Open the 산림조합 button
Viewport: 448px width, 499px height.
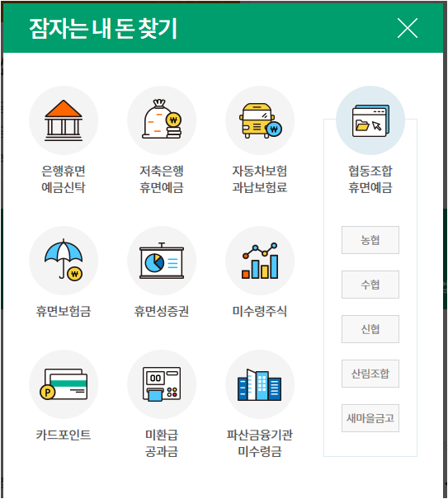pos(370,374)
